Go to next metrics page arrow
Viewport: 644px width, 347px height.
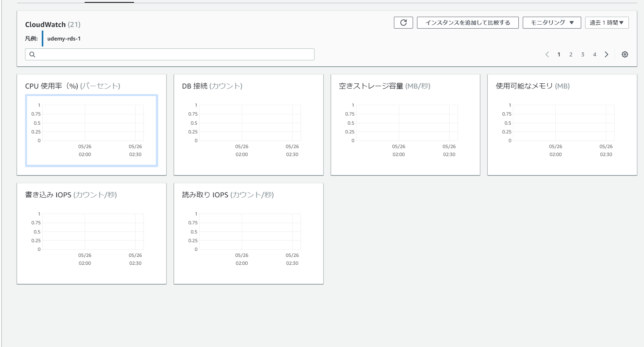coord(607,54)
